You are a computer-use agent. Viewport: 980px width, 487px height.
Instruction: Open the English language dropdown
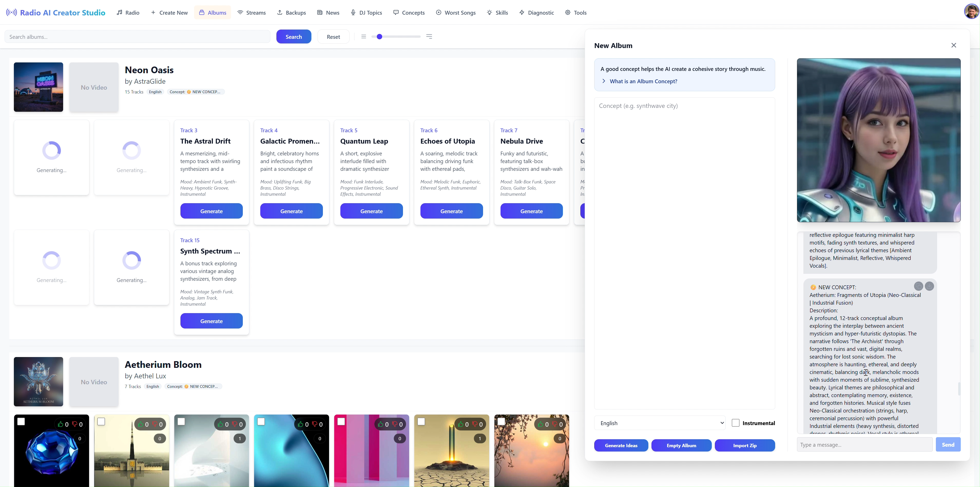pyautogui.click(x=660, y=423)
